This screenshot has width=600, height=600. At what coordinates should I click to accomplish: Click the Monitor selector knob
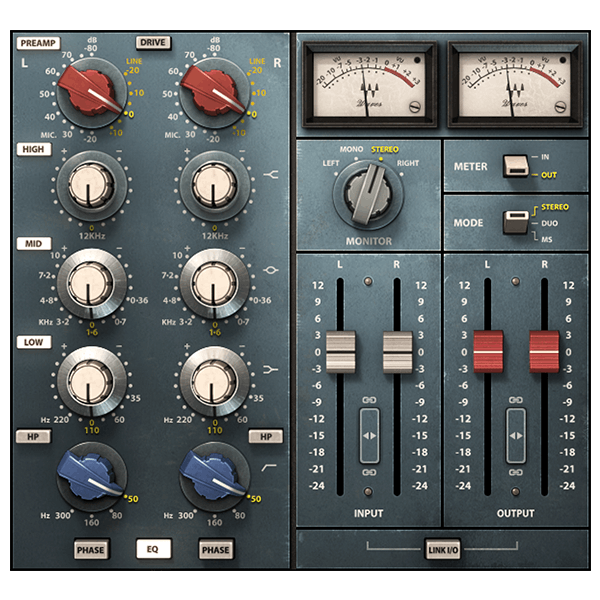click(368, 192)
